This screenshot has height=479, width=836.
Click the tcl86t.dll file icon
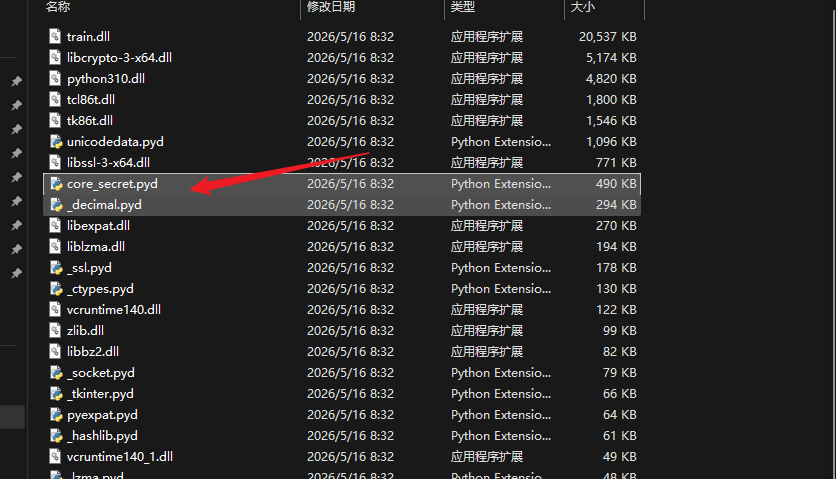coord(55,99)
